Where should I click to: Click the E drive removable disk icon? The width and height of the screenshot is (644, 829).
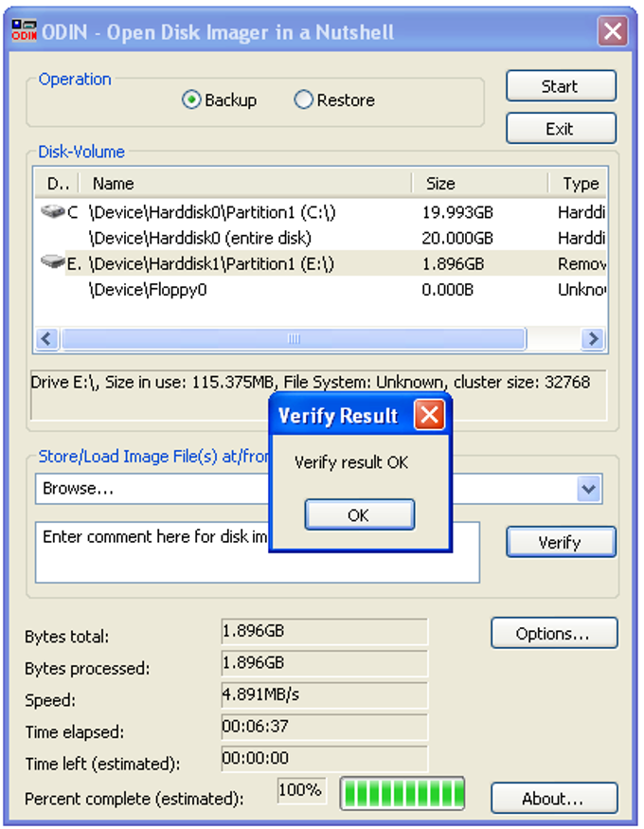click(52, 261)
